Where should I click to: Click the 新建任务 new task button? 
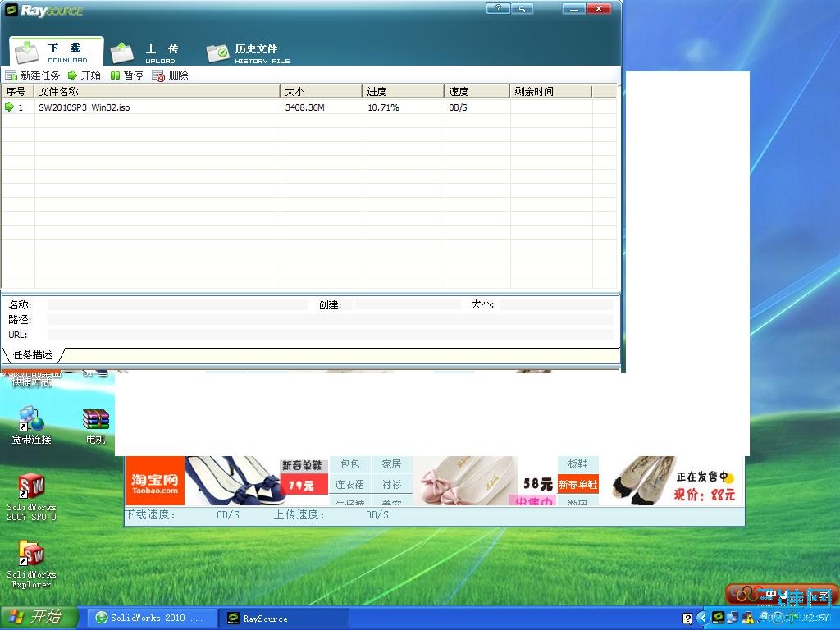[x=33, y=75]
